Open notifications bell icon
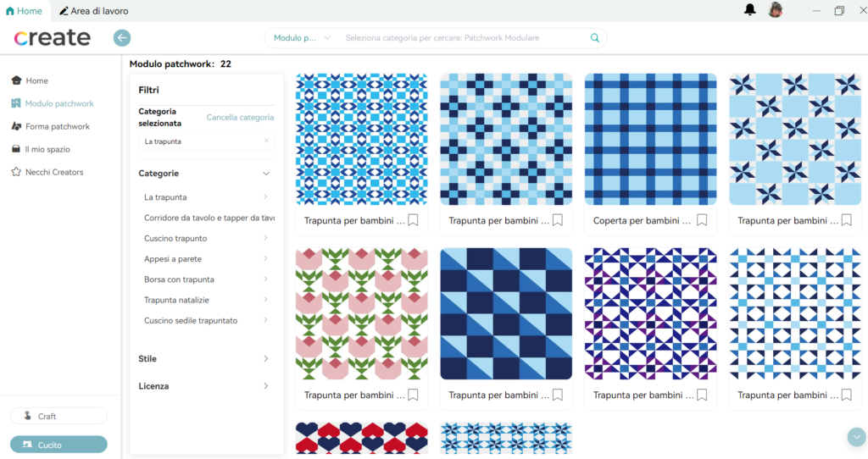The width and height of the screenshot is (868, 459). click(x=749, y=10)
